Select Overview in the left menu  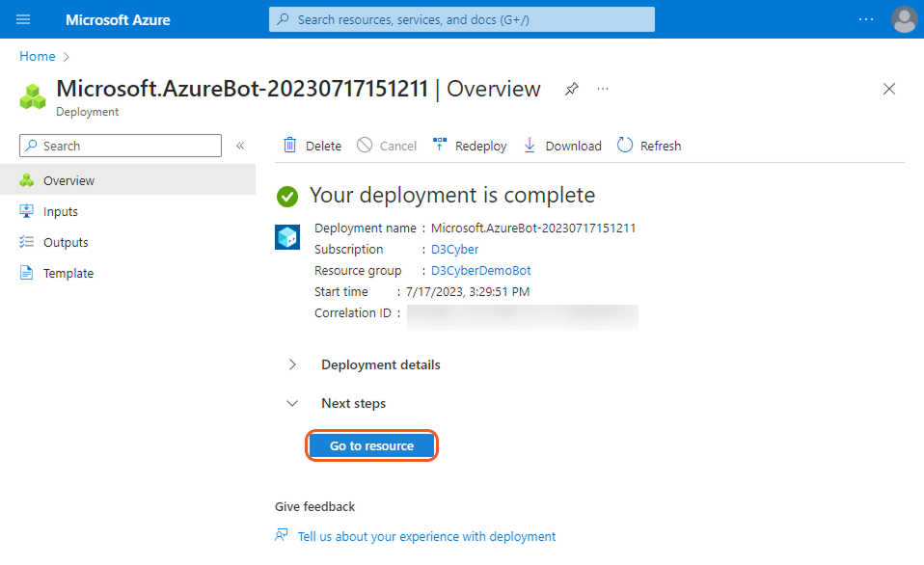click(68, 180)
